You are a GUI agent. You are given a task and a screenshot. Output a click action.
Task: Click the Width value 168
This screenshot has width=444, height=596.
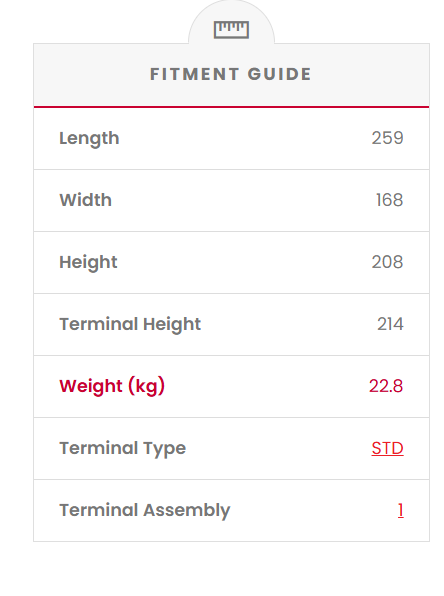click(x=389, y=200)
